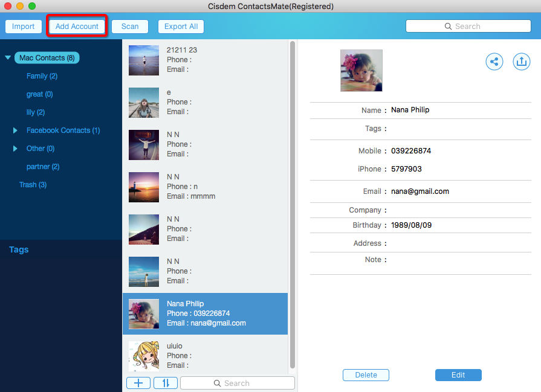Collapse the Mac Contacts group
Image resolution: width=541 pixels, height=392 pixels.
[8, 58]
